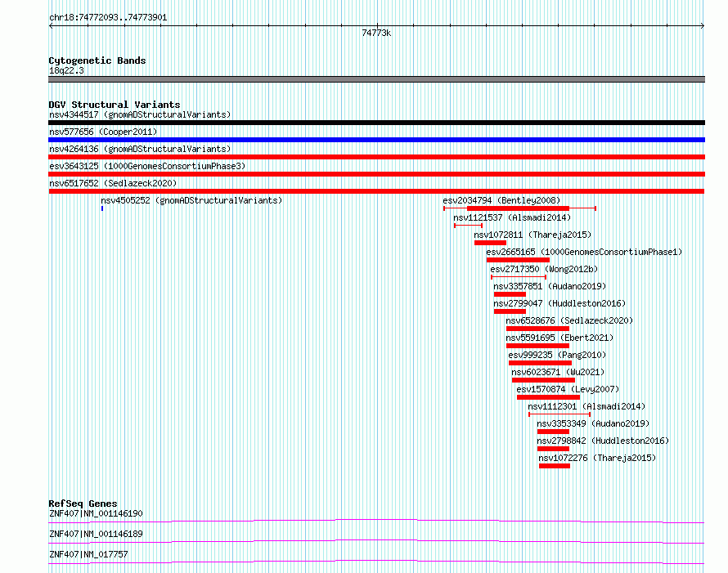Click ZNF407|NM_001146189 gene label

pos(96,534)
